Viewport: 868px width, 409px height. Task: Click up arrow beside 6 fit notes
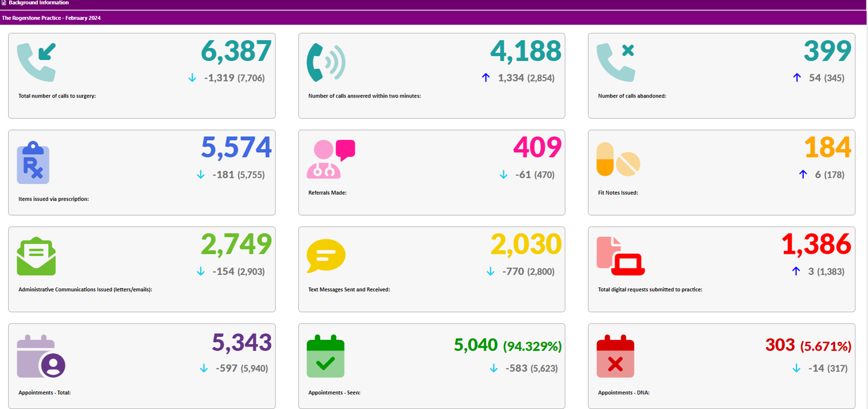pyautogui.click(x=803, y=174)
